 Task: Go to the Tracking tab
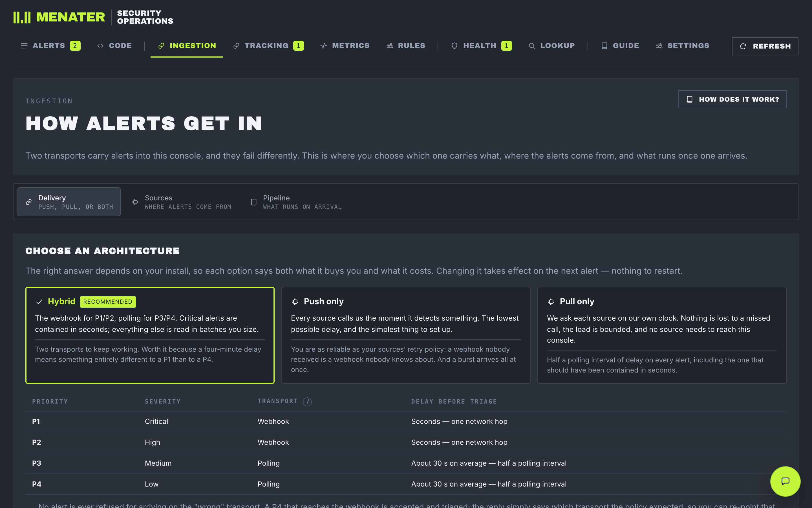pyautogui.click(x=268, y=46)
